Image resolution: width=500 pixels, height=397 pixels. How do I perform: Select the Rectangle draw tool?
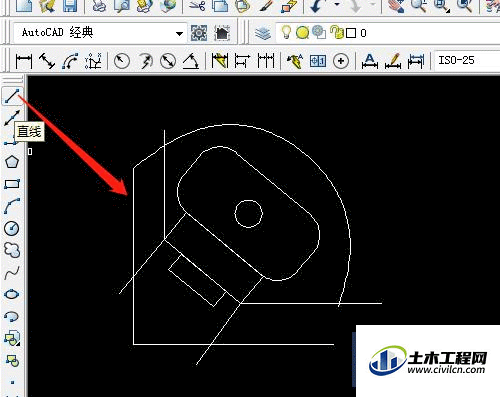coord(12,184)
